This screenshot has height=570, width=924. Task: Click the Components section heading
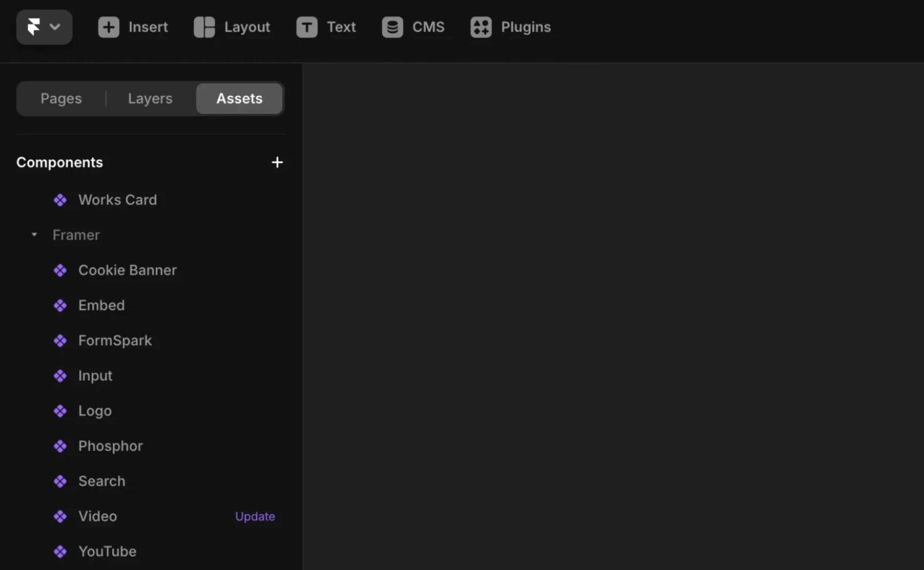click(x=59, y=163)
